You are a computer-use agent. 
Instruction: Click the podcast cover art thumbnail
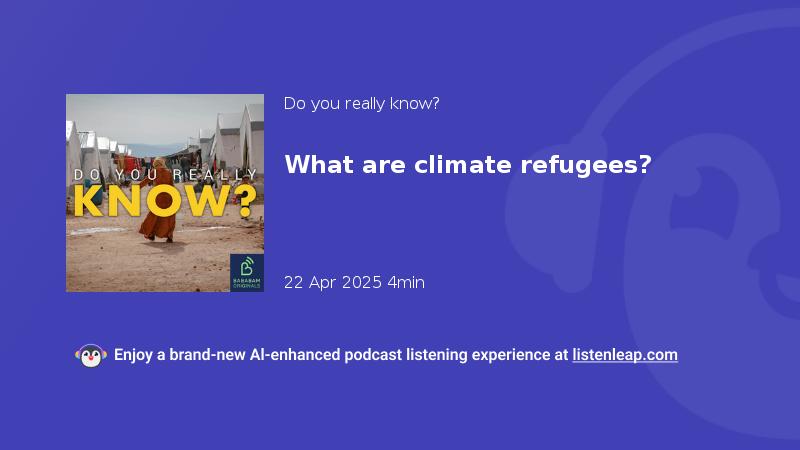coord(165,193)
